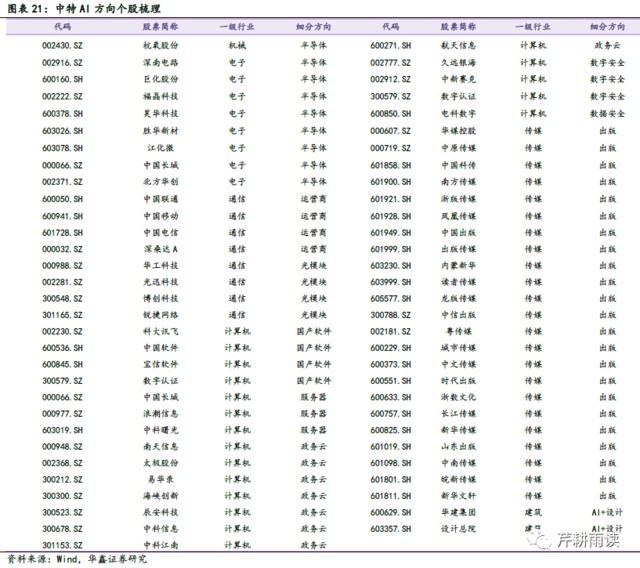Select the stock name 中国移动

pos(161,216)
